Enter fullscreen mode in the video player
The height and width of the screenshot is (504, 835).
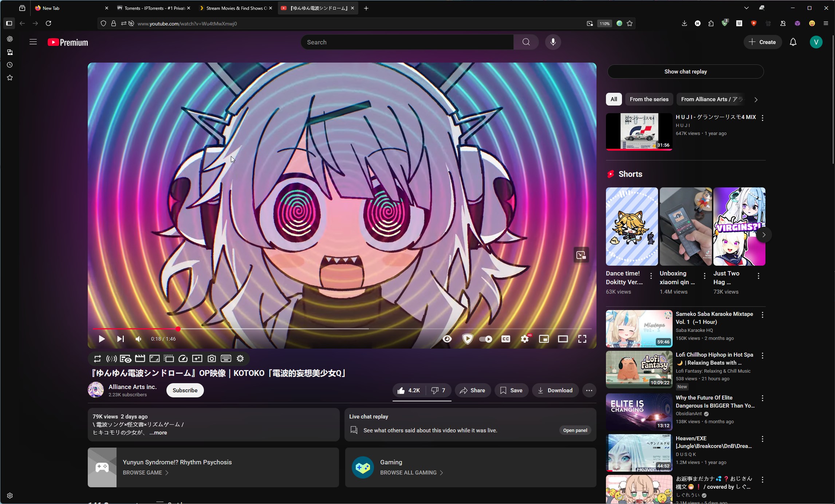pos(582,339)
